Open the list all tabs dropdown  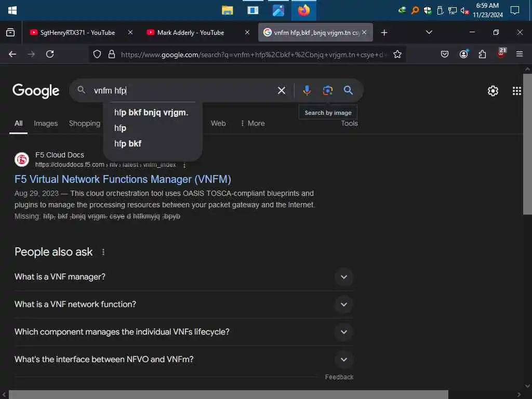429,32
